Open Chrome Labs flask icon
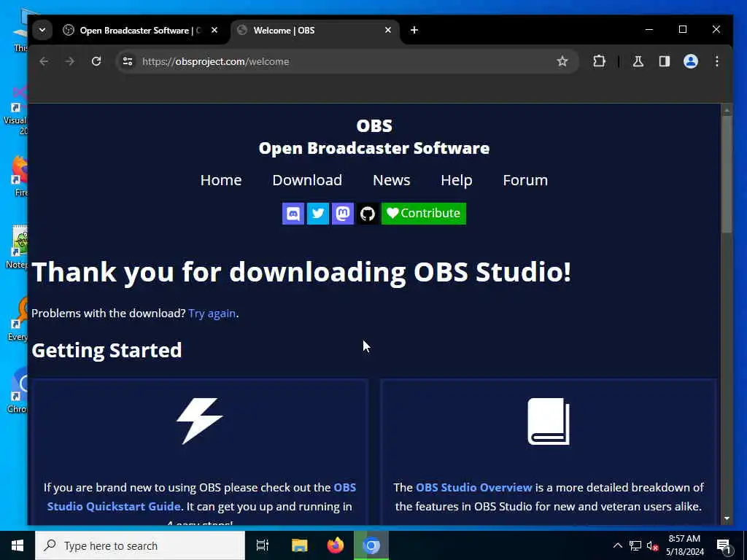Viewport: 747px width, 560px height. coord(638,61)
